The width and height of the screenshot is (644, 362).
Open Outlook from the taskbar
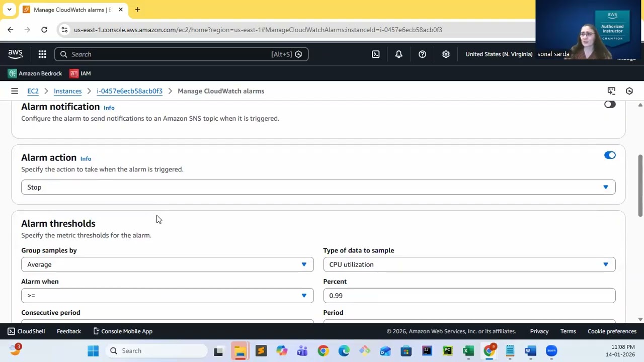[385, 351]
